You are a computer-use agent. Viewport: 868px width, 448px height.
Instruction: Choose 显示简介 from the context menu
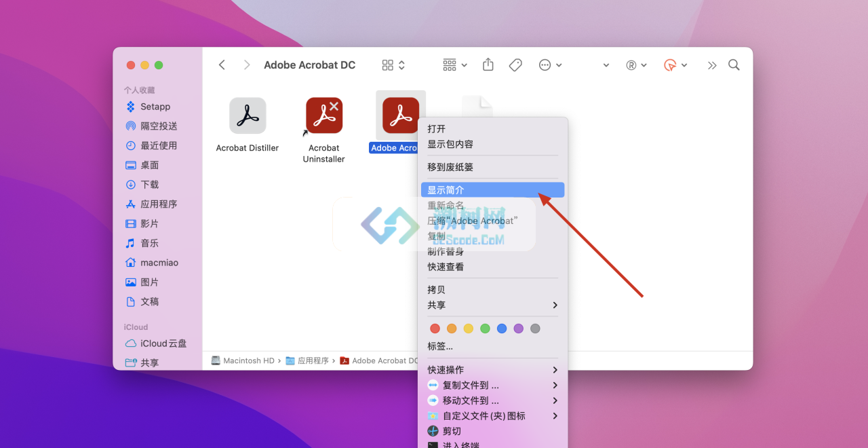pyautogui.click(x=492, y=190)
